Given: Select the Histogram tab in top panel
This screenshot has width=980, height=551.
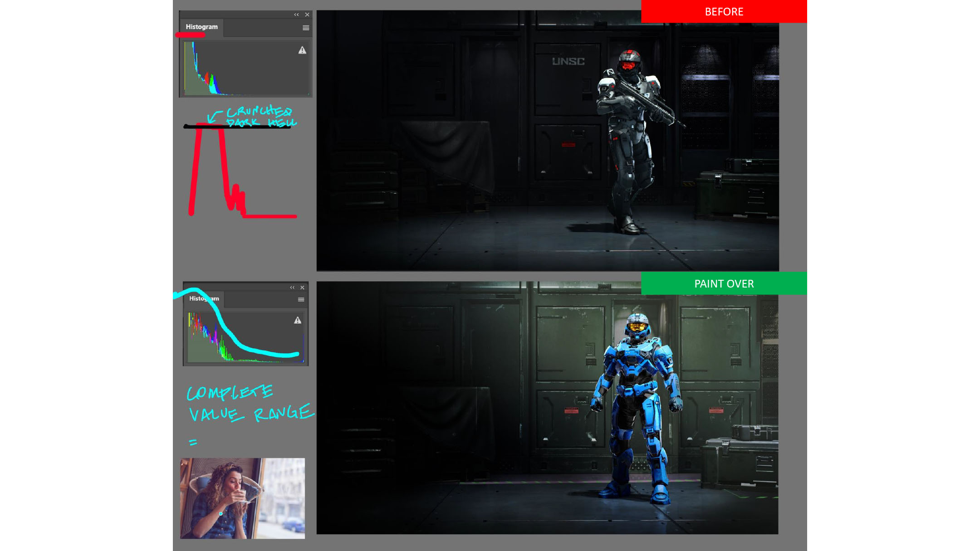Looking at the screenshot, I should [201, 27].
